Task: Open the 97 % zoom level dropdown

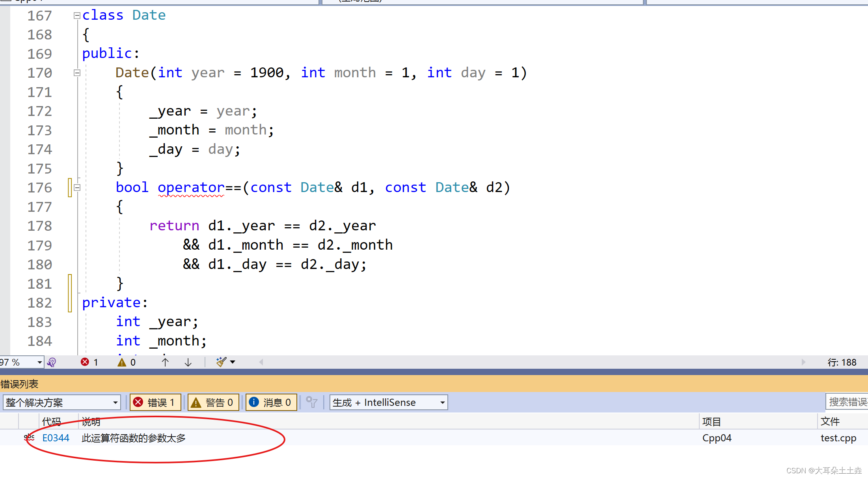Action: 39,362
